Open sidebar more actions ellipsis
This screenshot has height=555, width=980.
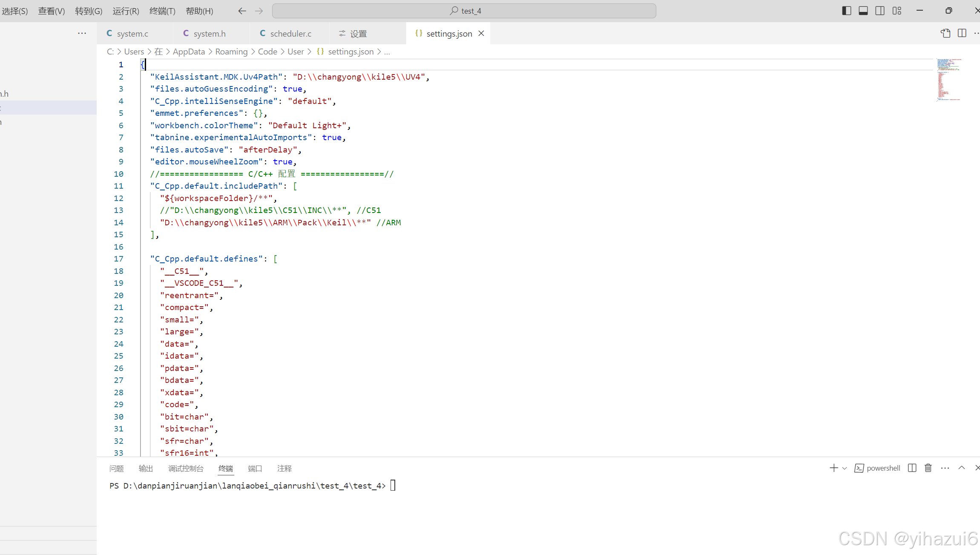pyautogui.click(x=82, y=33)
